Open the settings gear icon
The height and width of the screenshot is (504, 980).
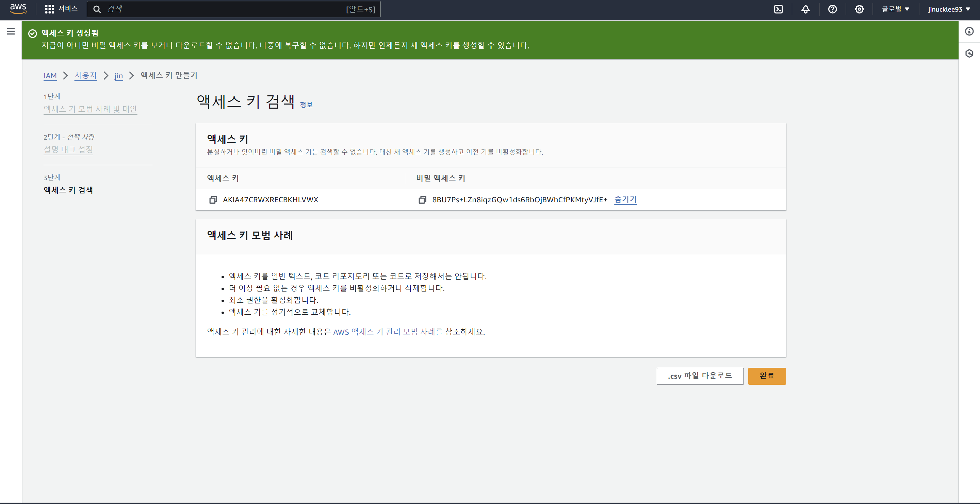pos(860,9)
